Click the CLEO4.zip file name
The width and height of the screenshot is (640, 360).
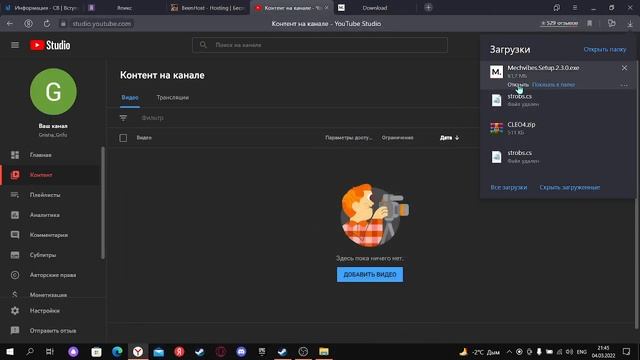point(521,124)
